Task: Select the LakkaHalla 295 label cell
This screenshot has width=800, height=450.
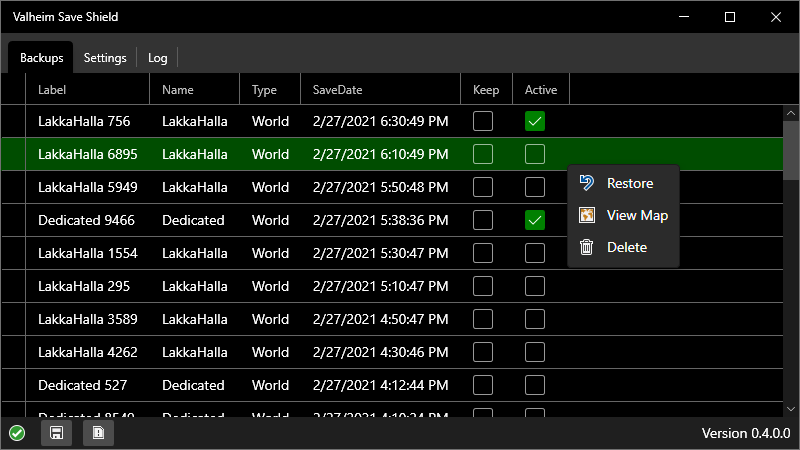Action: [x=87, y=286]
